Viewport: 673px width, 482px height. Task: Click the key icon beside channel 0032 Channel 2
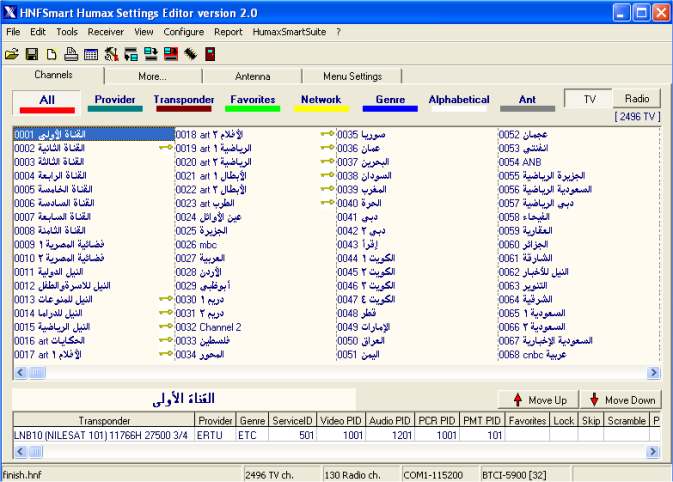[166, 326]
